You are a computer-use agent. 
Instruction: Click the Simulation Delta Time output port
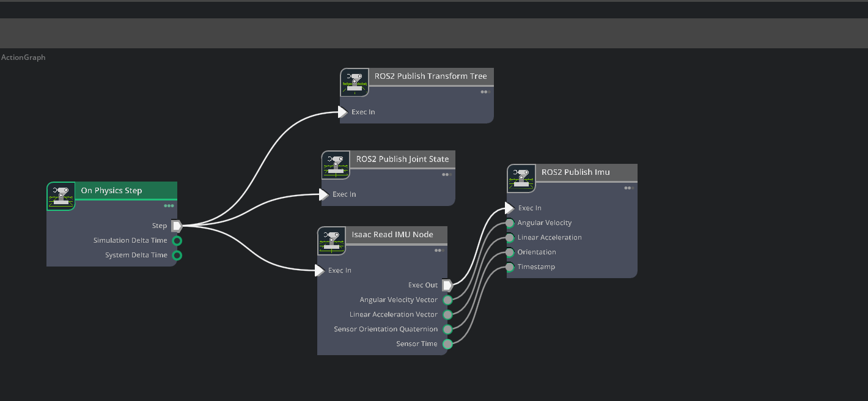tap(177, 240)
